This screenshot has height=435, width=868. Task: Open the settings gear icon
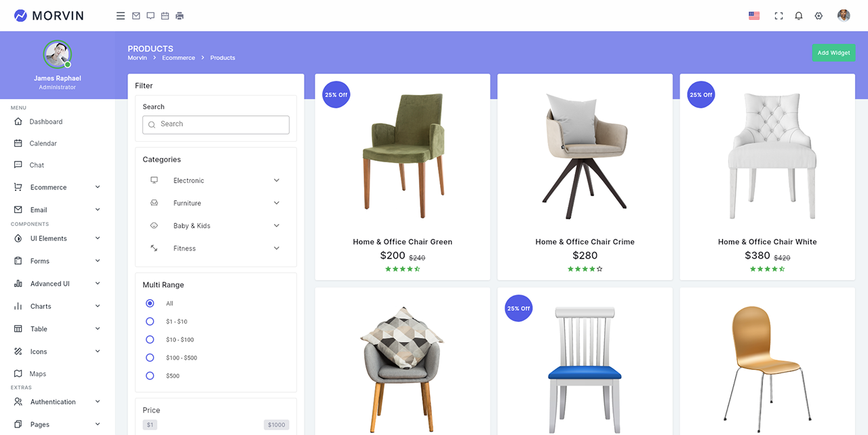[x=818, y=16]
